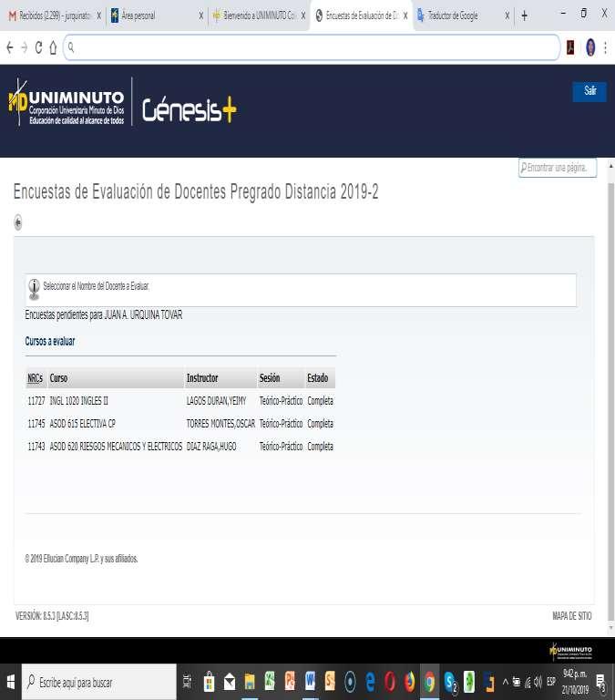Screen dimensions: 615x700
Task: Open the Action Center notifications
Action: tap(601, 682)
